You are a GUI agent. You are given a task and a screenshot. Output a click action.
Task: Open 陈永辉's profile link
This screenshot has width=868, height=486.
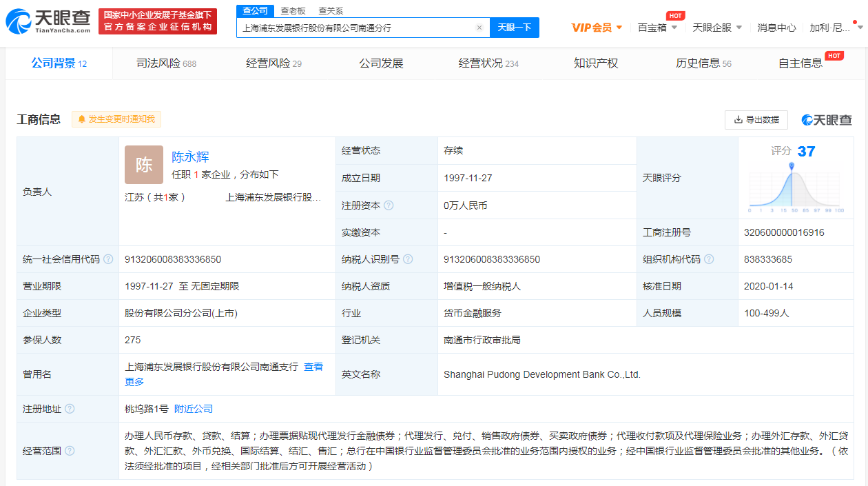(x=190, y=156)
